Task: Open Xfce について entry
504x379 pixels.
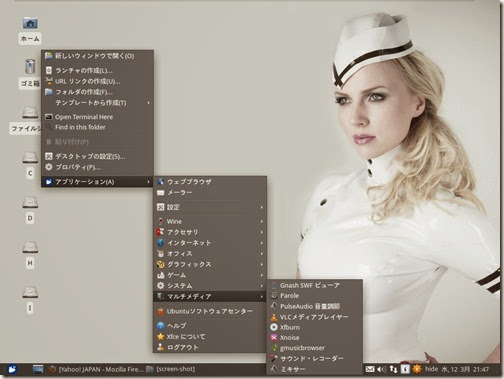Action: [x=210, y=336]
